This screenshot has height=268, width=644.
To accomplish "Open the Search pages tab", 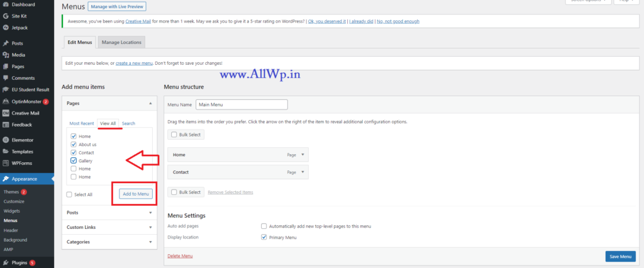I will click(128, 123).
